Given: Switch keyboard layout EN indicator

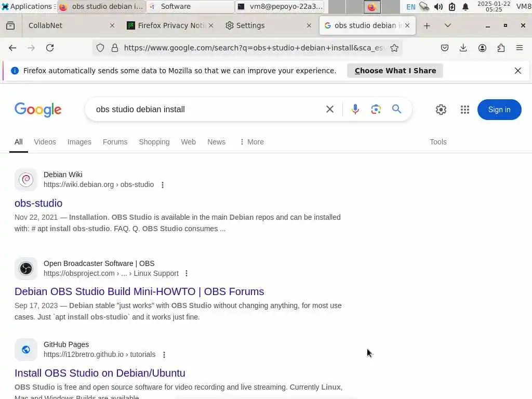Looking at the screenshot, I should [x=410, y=7].
